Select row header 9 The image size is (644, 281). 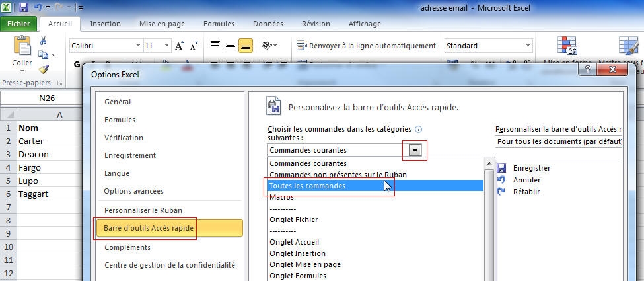[8, 233]
